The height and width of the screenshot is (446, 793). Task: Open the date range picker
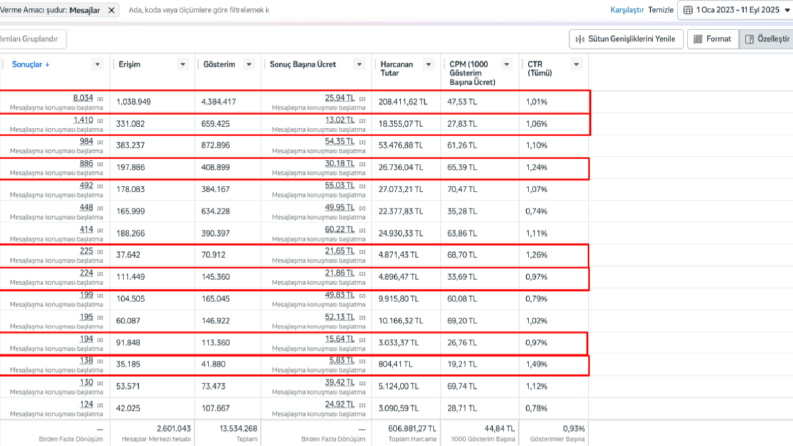pyautogui.click(x=736, y=10)
